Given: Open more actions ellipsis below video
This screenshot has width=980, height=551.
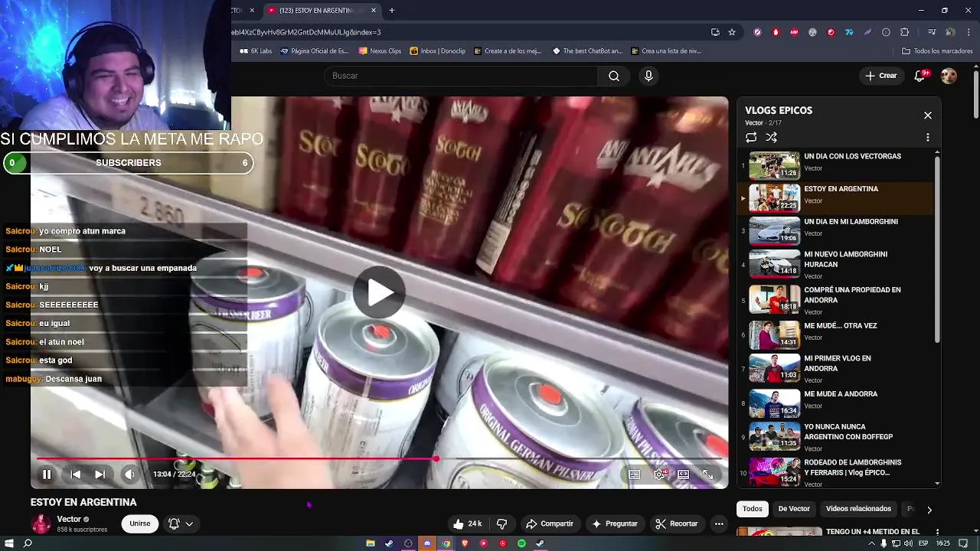Looking at the screenshot, I should click(x=719, y=523).
